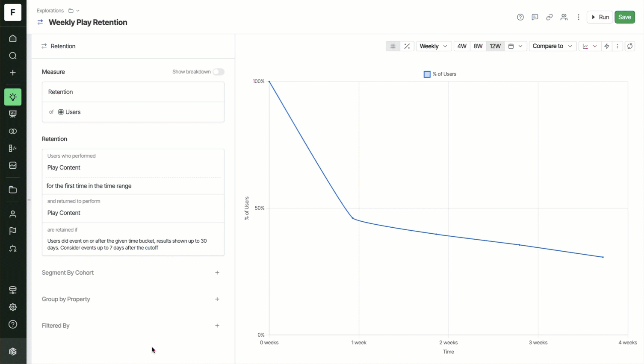Viewport: 644px width, 364px height.
Task: Click the lightbulb explorations icon in sidebar
Action: 13,97
